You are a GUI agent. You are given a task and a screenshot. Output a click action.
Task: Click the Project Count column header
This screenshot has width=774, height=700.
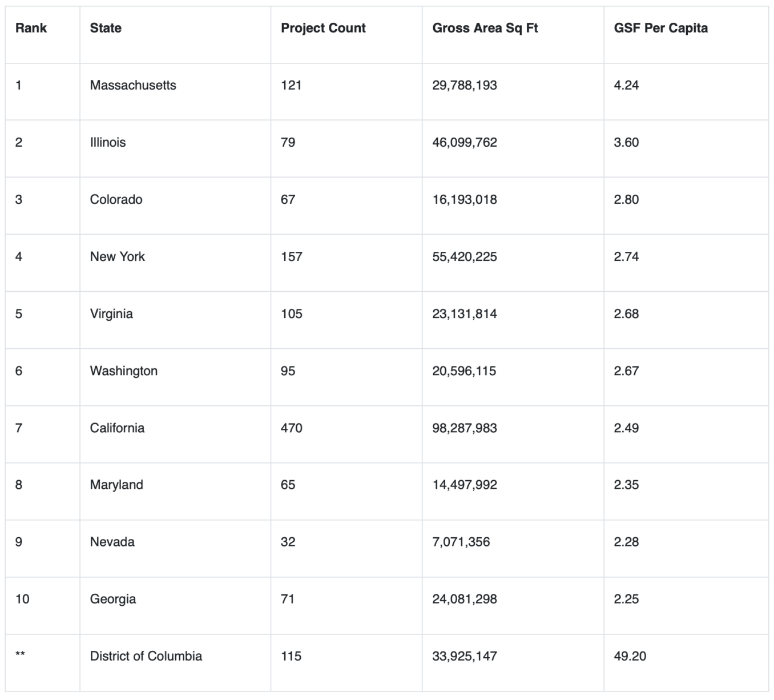(x=323, y=28)
